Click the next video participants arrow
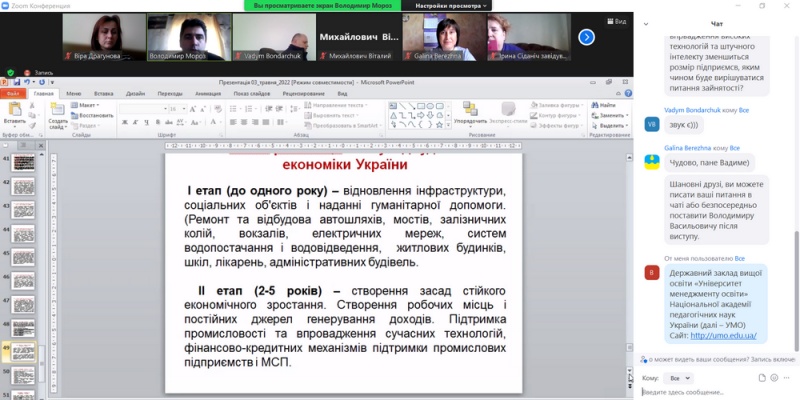This screenshot has width=800, height=400. [586, 37]
